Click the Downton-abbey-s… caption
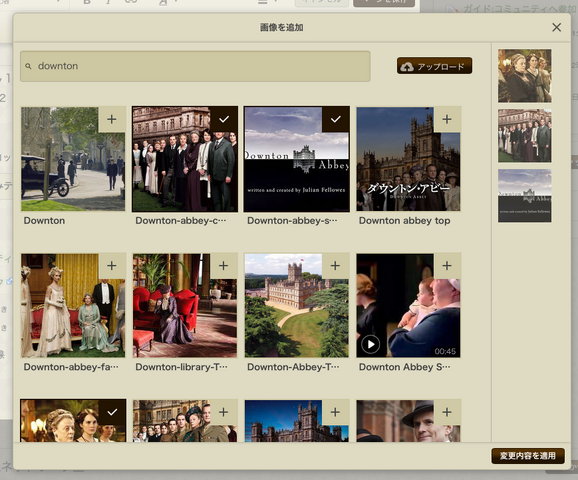The height and width of the screenshot is (480, 578). (x=292, y=220)
